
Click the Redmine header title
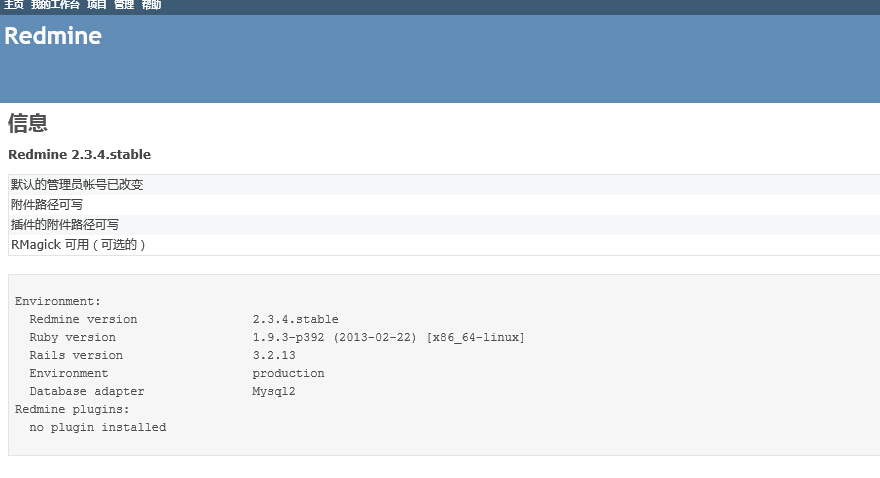[53, 36]
